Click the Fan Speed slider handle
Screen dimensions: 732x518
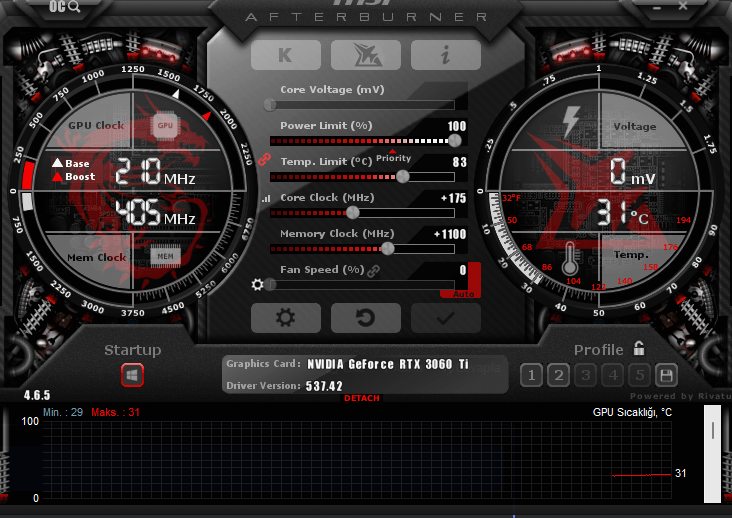click(270, 285)
